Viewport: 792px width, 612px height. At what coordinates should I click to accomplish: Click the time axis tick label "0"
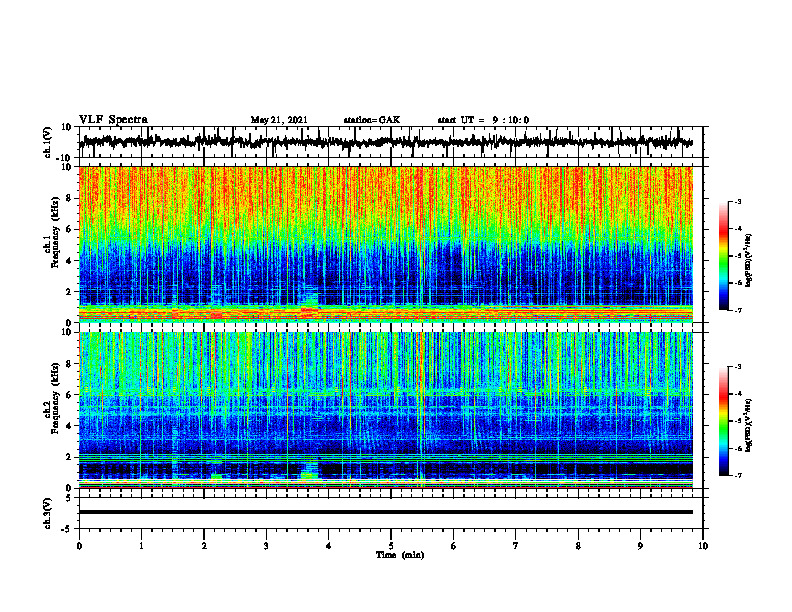[79, 546]
